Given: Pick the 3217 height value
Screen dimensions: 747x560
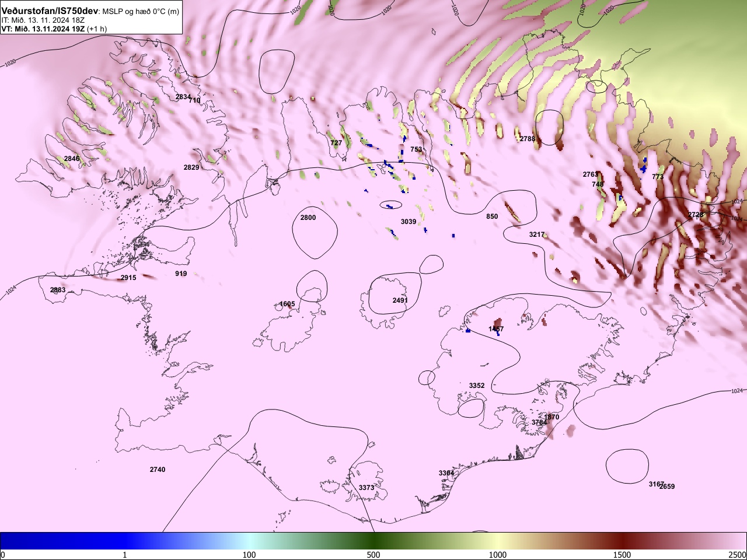Looking at the screenshot, I should click(537, 235).
